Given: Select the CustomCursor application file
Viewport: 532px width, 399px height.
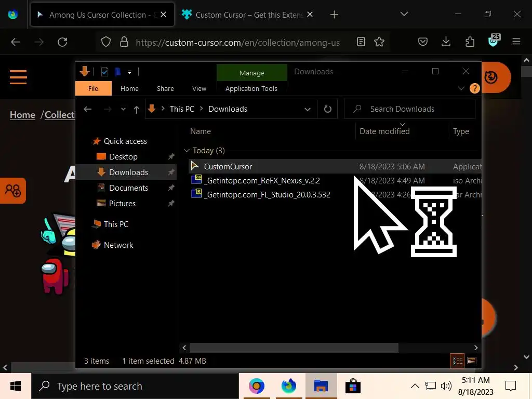Looking at the screenshot, I should click(335, 167).
